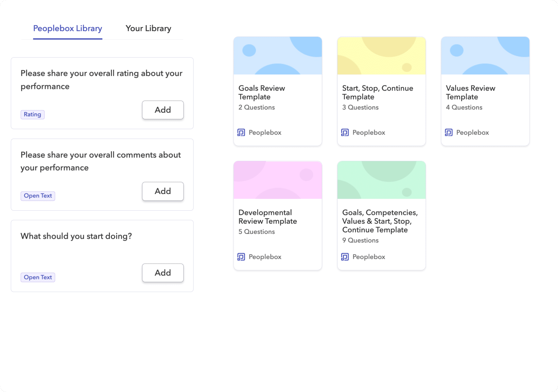
Task: Open the Start, Stop, Continue Template thumbnail
Action: click(x=381, y=56)
